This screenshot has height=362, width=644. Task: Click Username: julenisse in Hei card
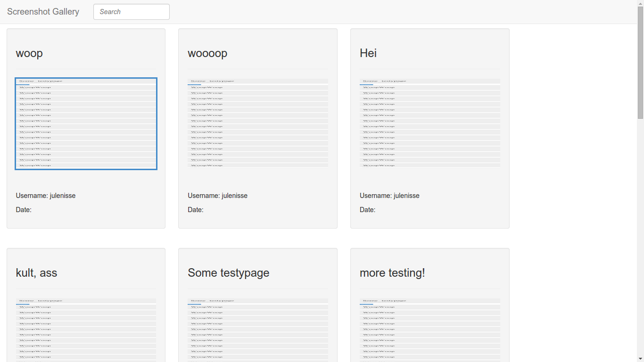coord(390,196)
